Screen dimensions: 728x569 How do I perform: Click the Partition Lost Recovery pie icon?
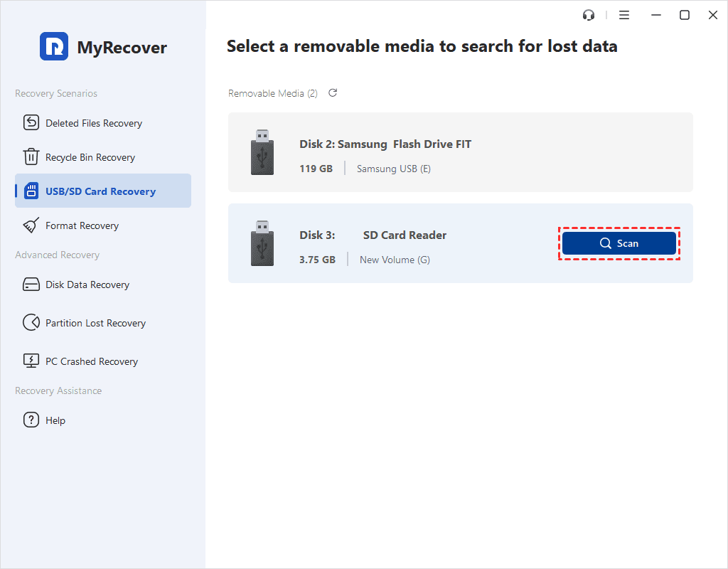(31, 322)
